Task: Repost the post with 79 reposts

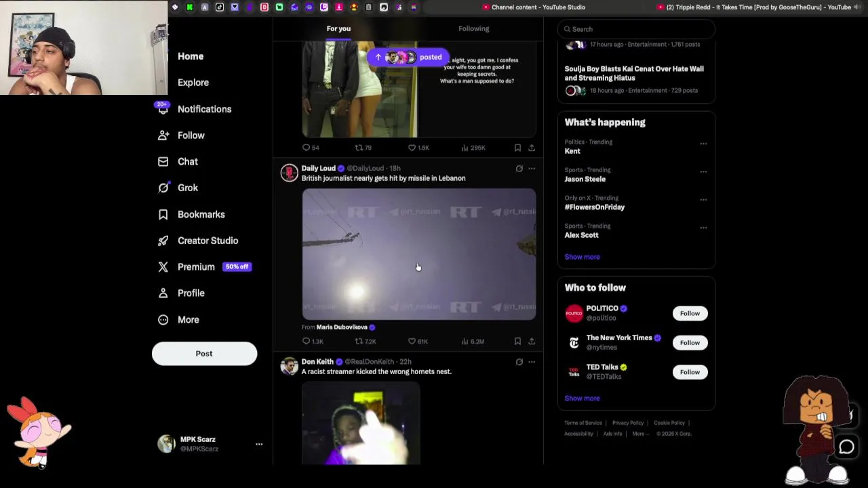Action: point(363,148)
